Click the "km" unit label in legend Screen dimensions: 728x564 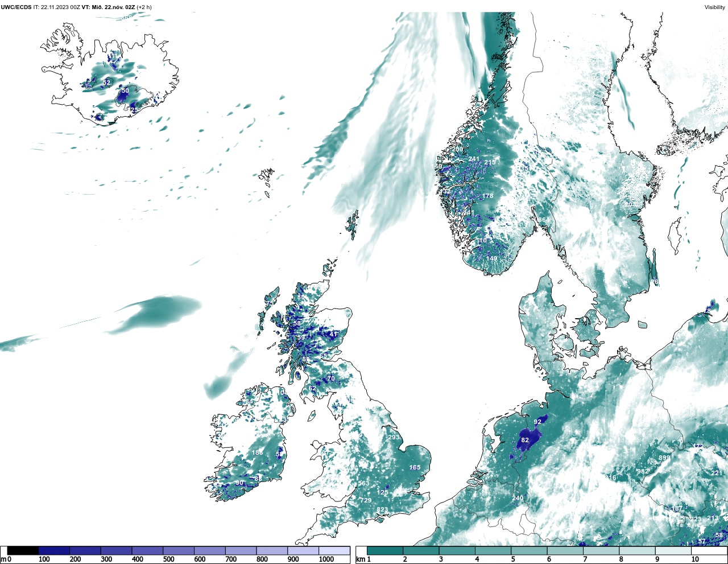[360, 559]
